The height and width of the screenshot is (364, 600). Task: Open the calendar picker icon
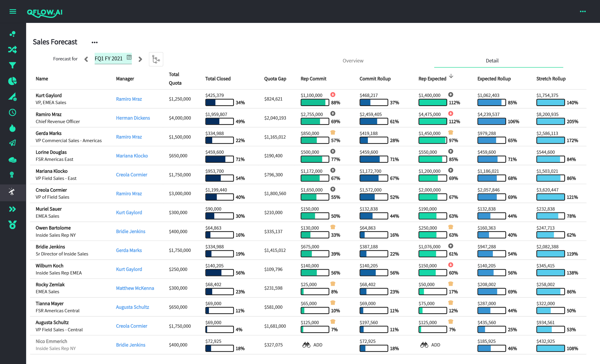click(129, 57)
